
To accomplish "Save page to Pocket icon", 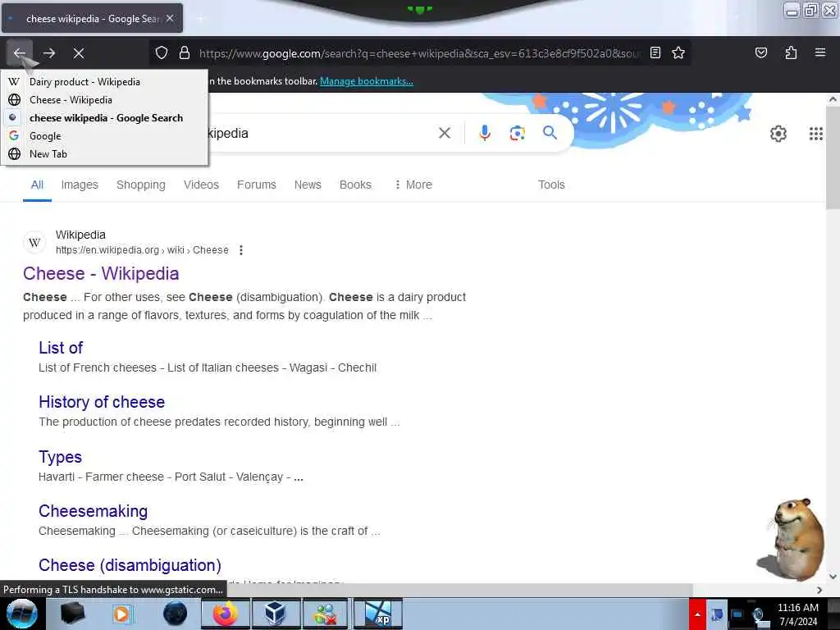I will [x=760, y=52].
